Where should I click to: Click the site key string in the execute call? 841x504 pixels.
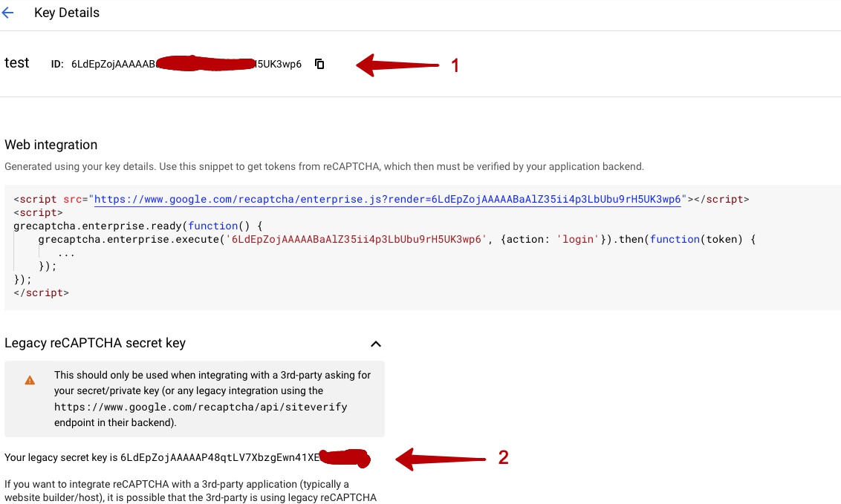click(356, 239)
